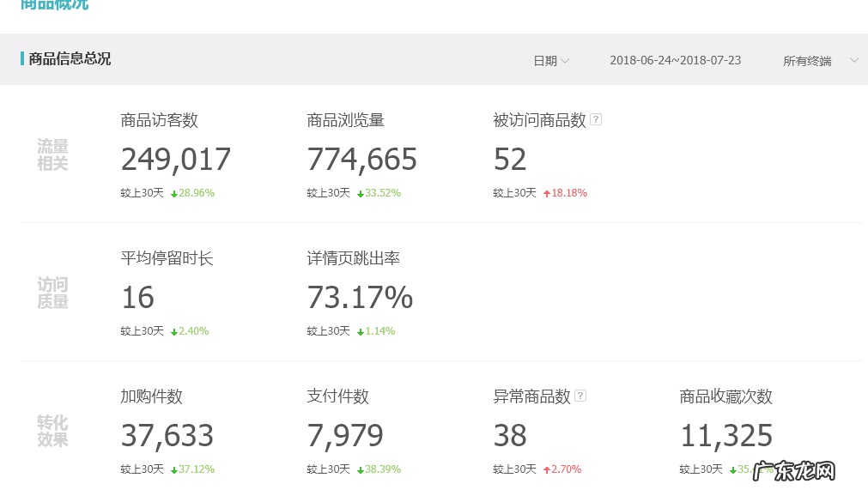This screenshot has height=496, width=868.
Task: Click green down arrow under 支付件数
Action: pyautogui.click(x=361, y=470)
